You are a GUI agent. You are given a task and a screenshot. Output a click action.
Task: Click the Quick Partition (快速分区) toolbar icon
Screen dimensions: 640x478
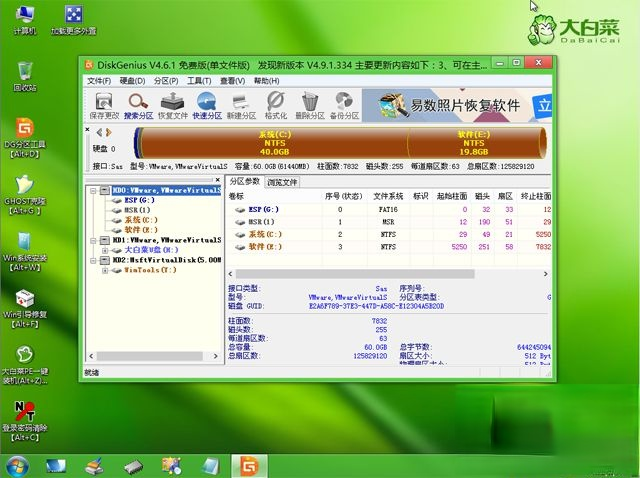pyautogui.click(x=207, y=106)
